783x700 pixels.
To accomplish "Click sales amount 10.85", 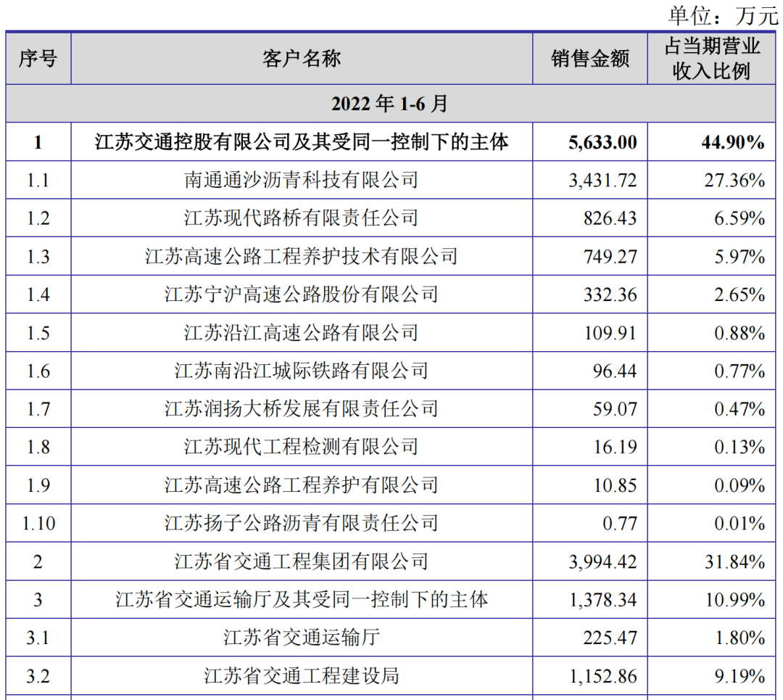I will click(615, 486).
